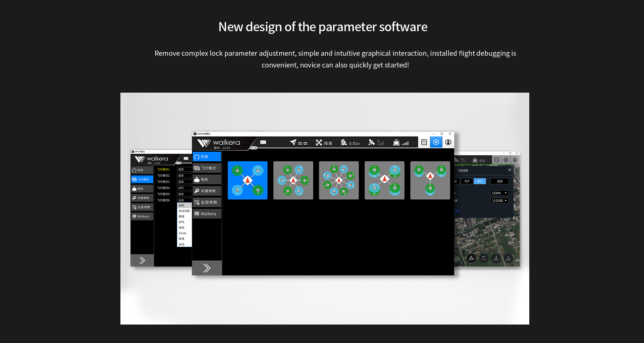Open the 115200 baud rate dropdown
Image resolution: width=644 pixels, height=343 pixels.
tap(499, 201)
